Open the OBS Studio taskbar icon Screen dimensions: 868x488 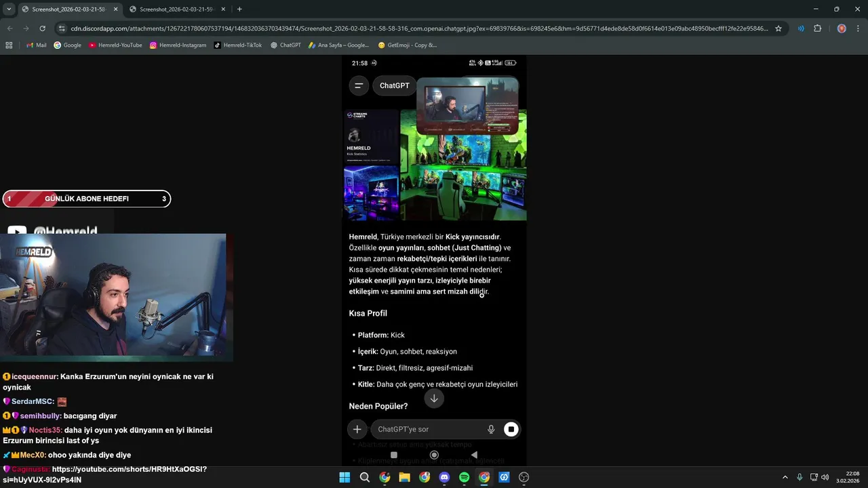point(524,477)
